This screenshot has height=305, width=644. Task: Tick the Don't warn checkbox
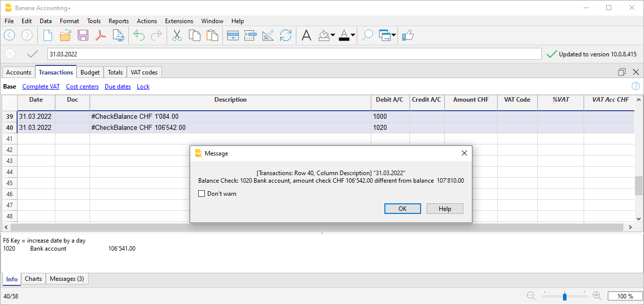(202, 194)
